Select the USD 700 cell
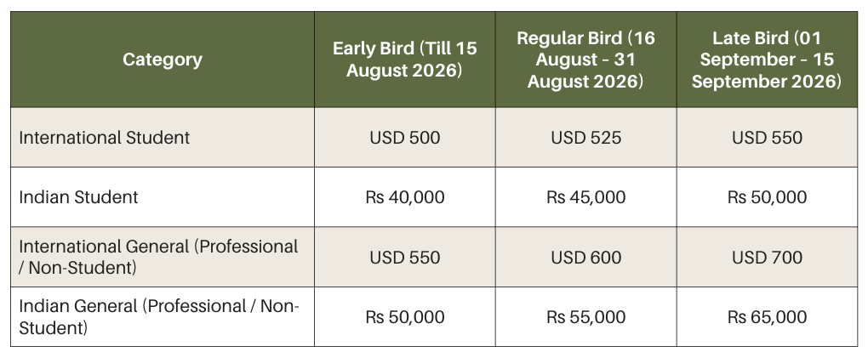Screen dimensions: 868x352 [767, 257]
